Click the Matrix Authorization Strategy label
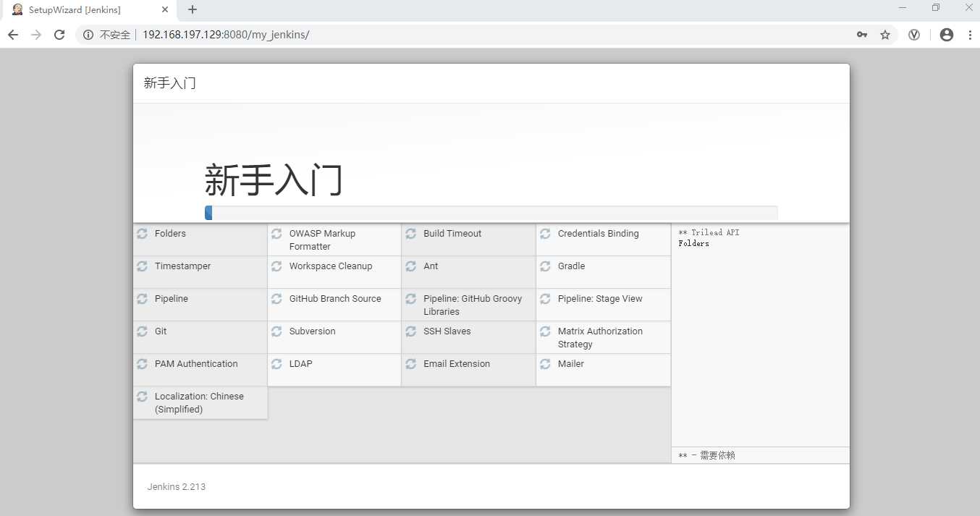Viewport: 980px width, 516px height. coord(600,338)
